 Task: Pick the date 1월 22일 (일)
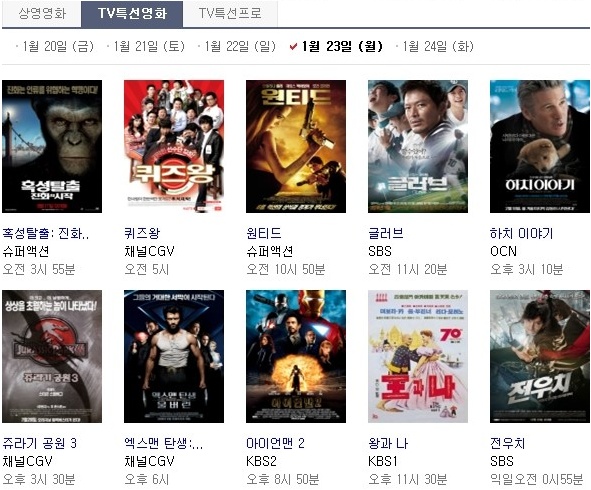click(x=240, y=46)
